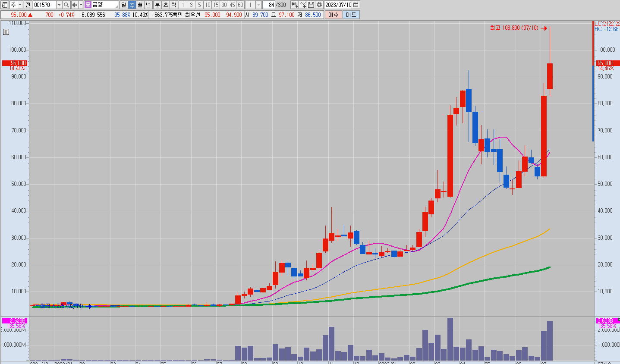The height and width of the screenshot is (364, 620).
Task: Open the dropdown arrow beside the 주 button
Action: 20,5
